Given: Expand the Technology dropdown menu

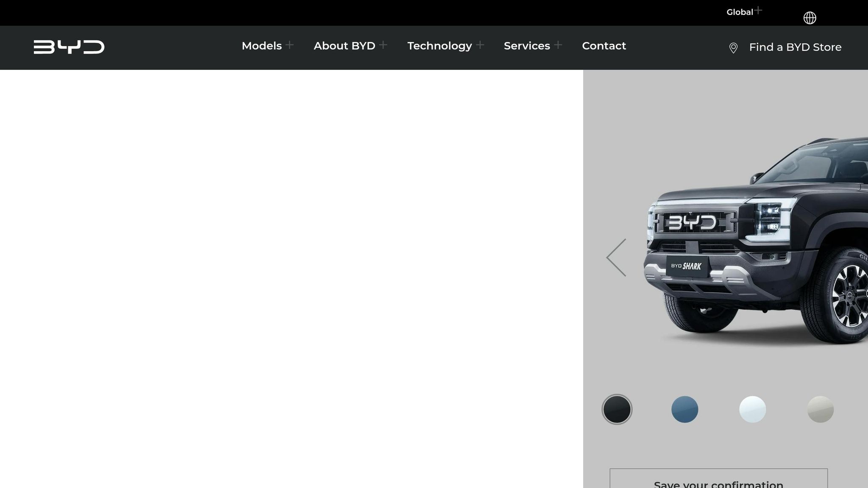Looking at the screenshot, I should (x=440, y=46).
